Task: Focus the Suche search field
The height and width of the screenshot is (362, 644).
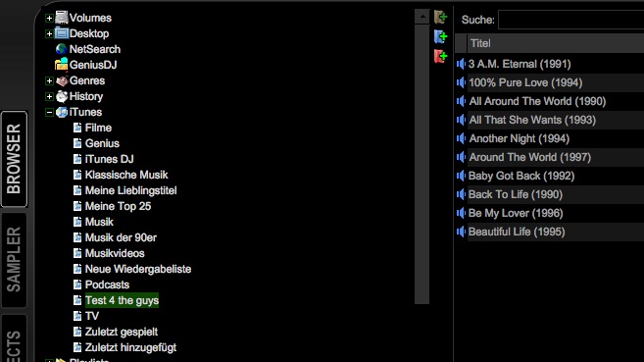Action: 570,20
